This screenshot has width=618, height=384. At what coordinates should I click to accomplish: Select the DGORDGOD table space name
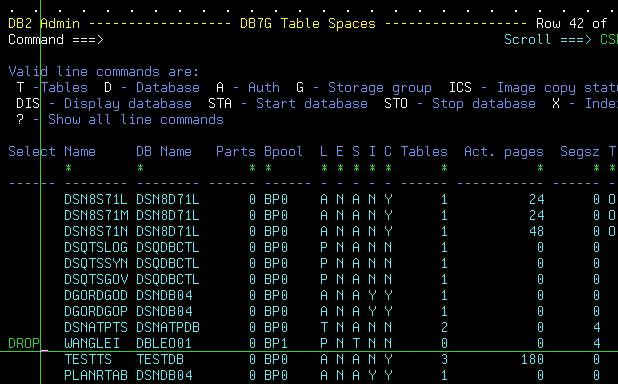click(96, 295)
